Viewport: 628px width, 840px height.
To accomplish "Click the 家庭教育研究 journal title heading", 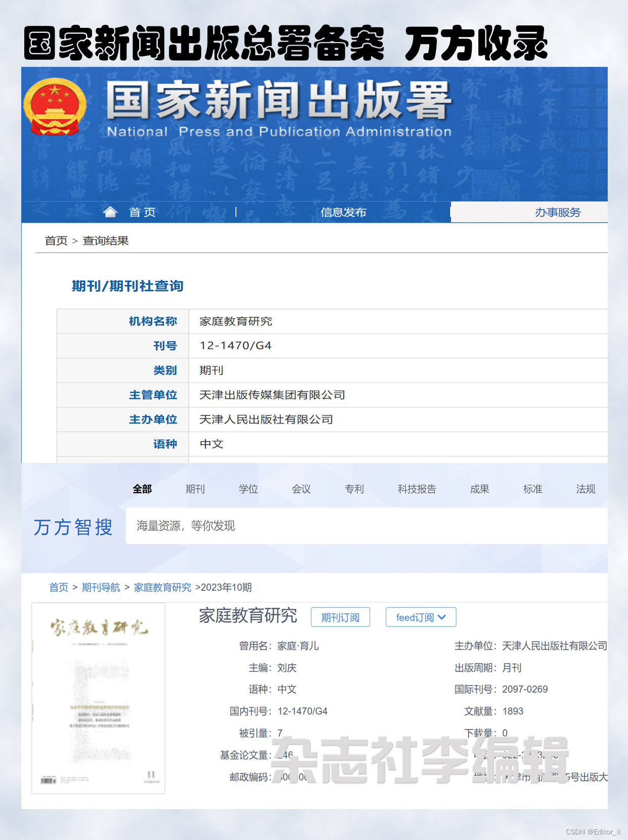I will point(248,616).
